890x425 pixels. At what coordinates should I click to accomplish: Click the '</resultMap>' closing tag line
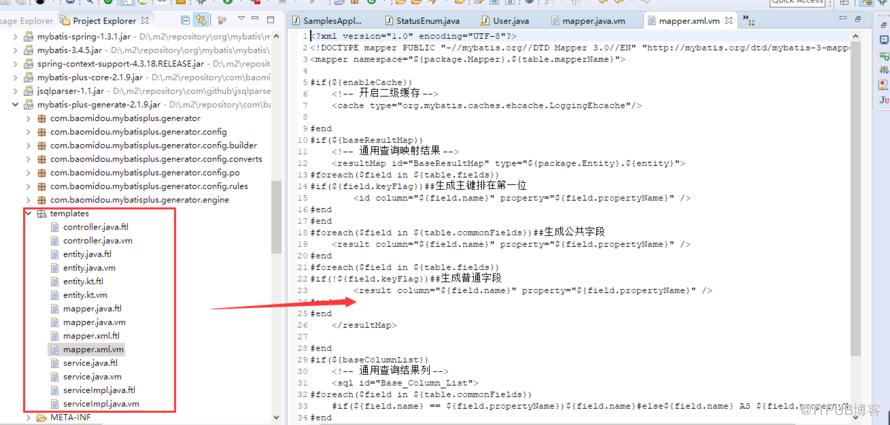pyautogui.click(x=364, y=325)
